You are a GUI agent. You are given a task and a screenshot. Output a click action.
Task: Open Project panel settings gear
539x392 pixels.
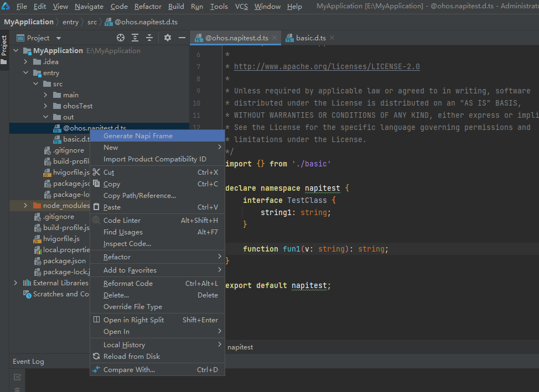(168, 38)
